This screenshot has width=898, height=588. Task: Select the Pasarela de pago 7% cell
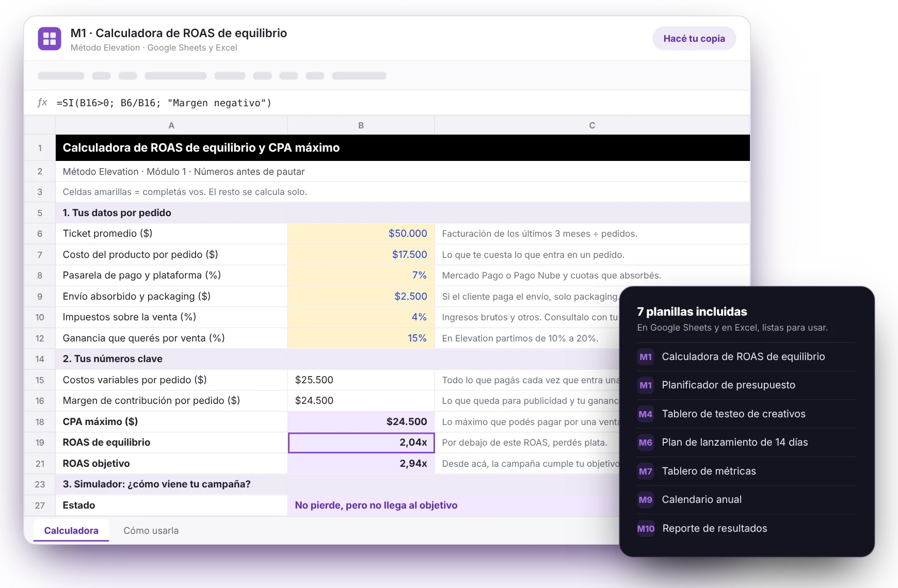point(361,275)
